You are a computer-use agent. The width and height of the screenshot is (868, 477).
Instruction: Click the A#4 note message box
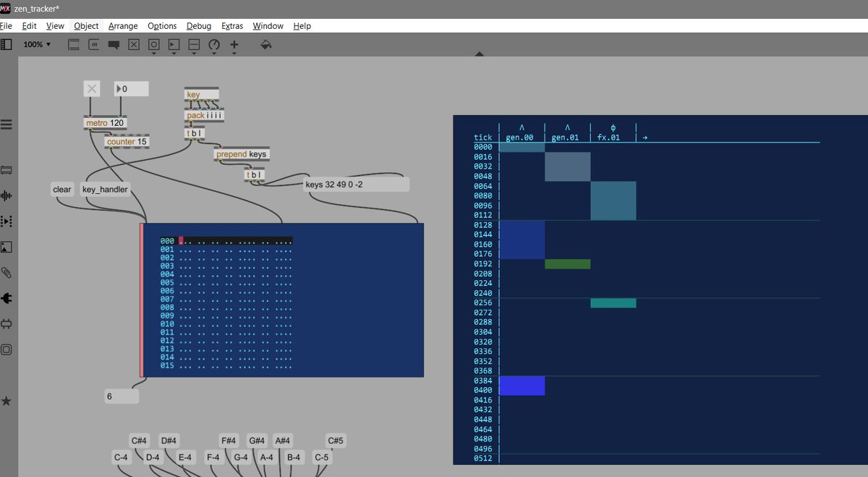coord(282,440)
